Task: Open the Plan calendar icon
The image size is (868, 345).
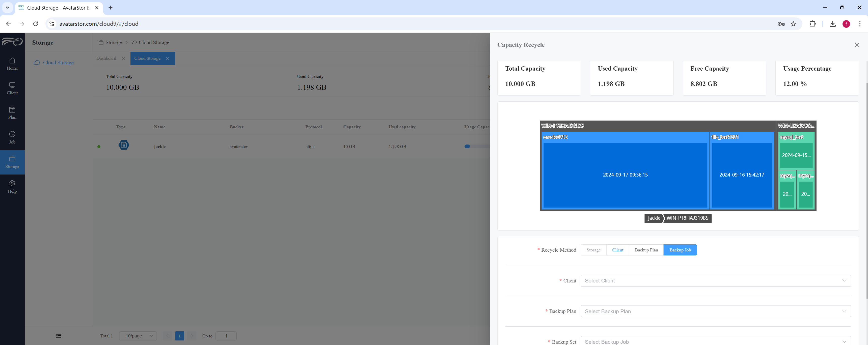Action: pyautogui.click(x=12, y=113)
